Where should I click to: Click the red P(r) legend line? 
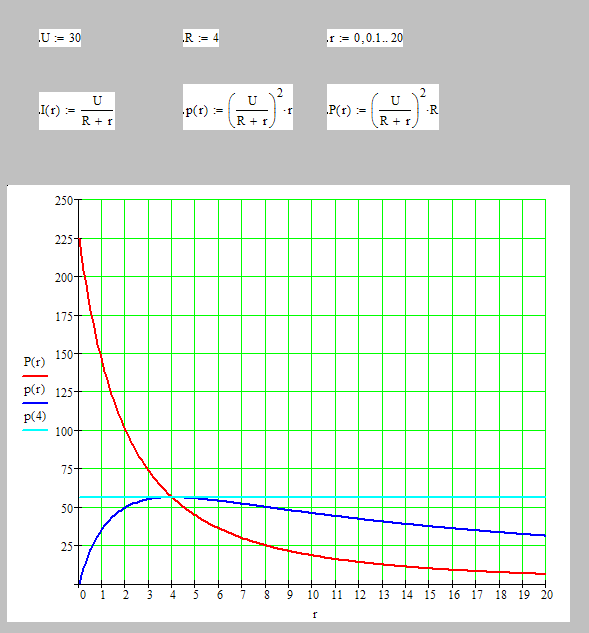(35, 376)
